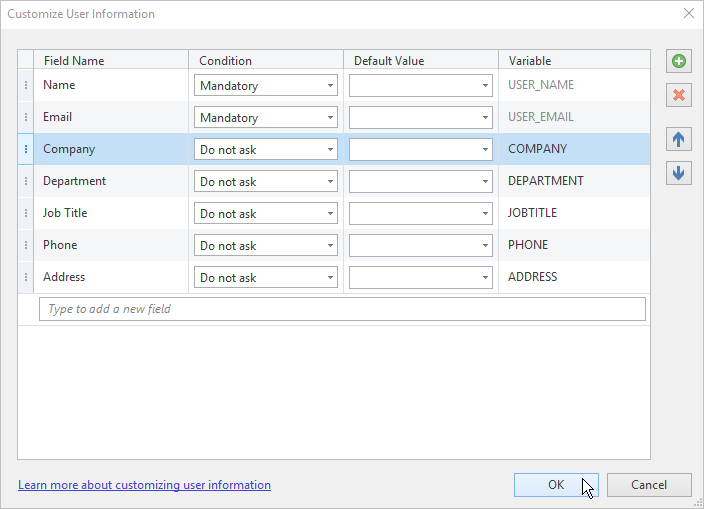Viewport: 704px width, 509px height.
Task: Move selected field down with blue arrow
Action: [x=678, y=173]
